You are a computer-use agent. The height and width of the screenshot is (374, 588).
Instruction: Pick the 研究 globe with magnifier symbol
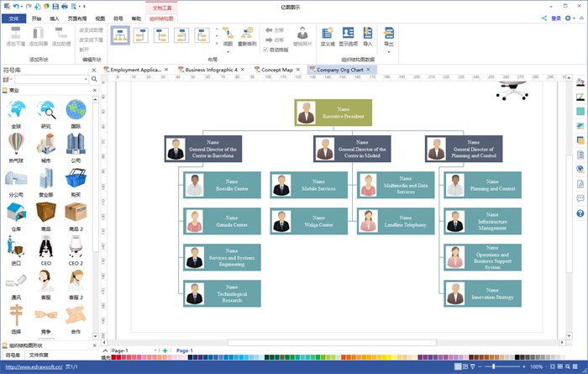tap(46, 110)
